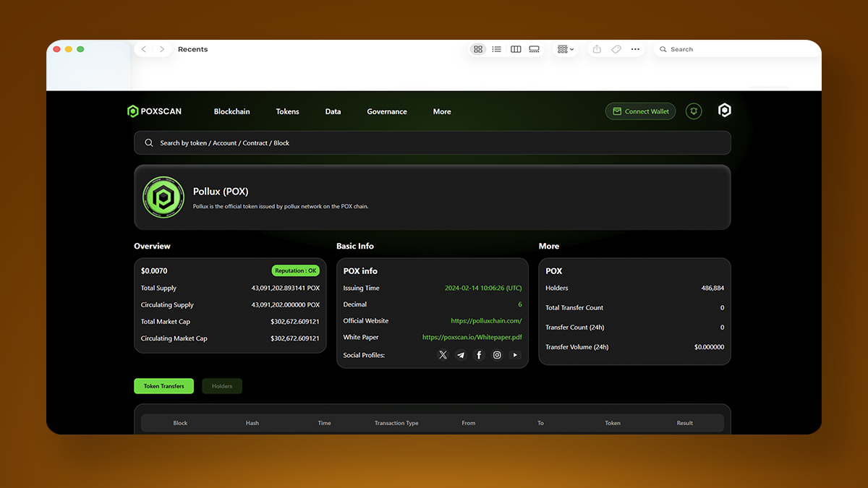Click the Transfer Volume (24h) value $0.000000
Screen dimensions: 868x488
[709, 347]
